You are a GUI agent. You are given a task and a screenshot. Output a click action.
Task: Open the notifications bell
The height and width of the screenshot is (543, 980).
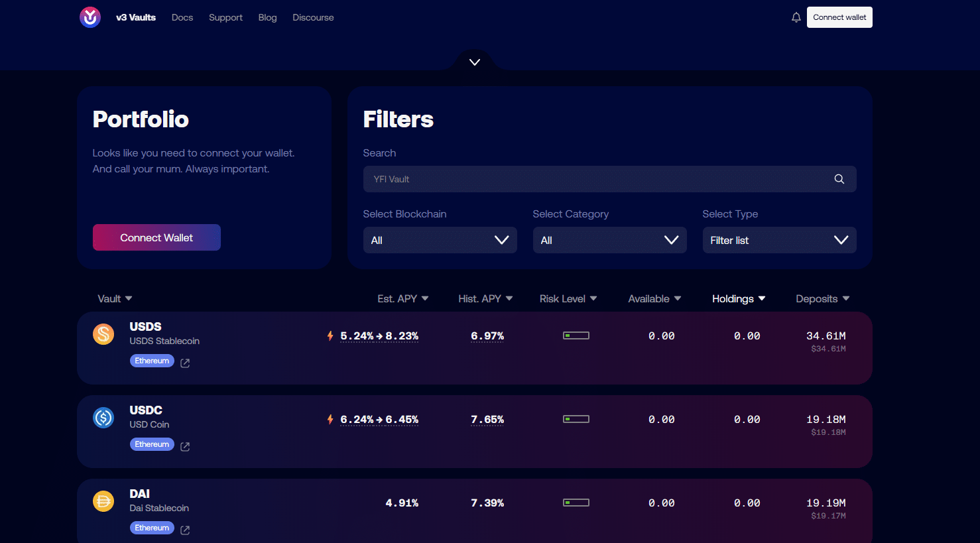(796, 17)
